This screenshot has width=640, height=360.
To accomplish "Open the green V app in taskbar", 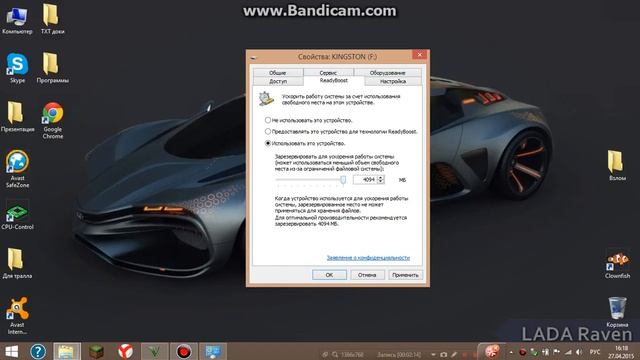I will click(155, 351).
